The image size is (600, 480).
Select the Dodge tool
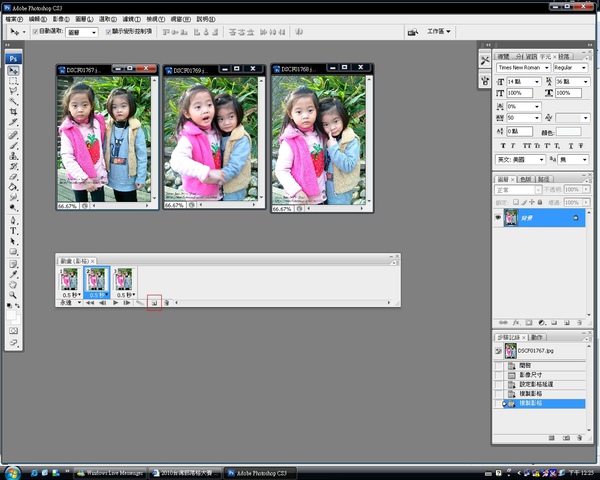pos(13,207)
